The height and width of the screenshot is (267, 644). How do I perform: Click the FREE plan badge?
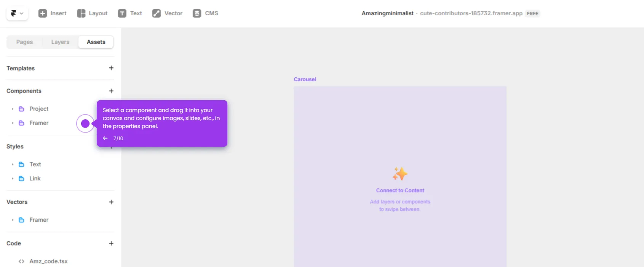532,14
